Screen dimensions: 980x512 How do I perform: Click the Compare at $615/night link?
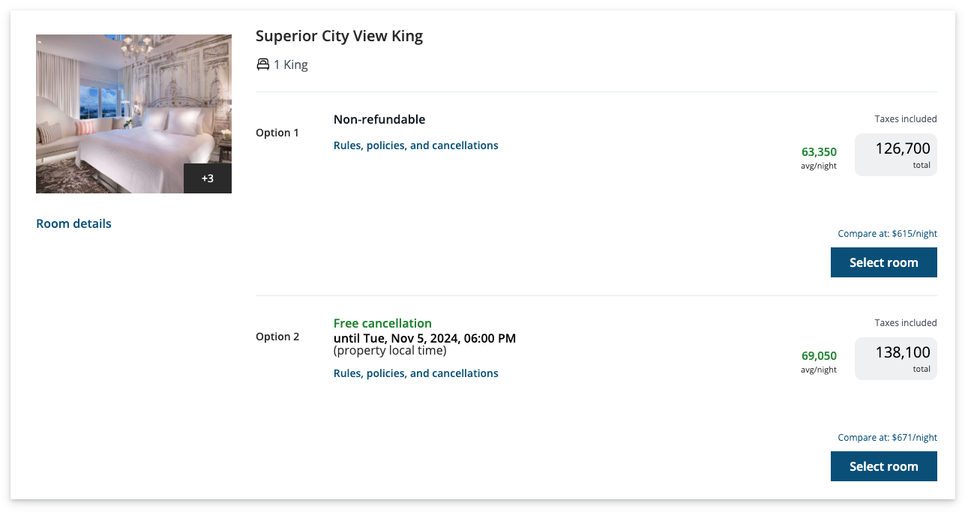pyautogui.click(x=887, y=234)
